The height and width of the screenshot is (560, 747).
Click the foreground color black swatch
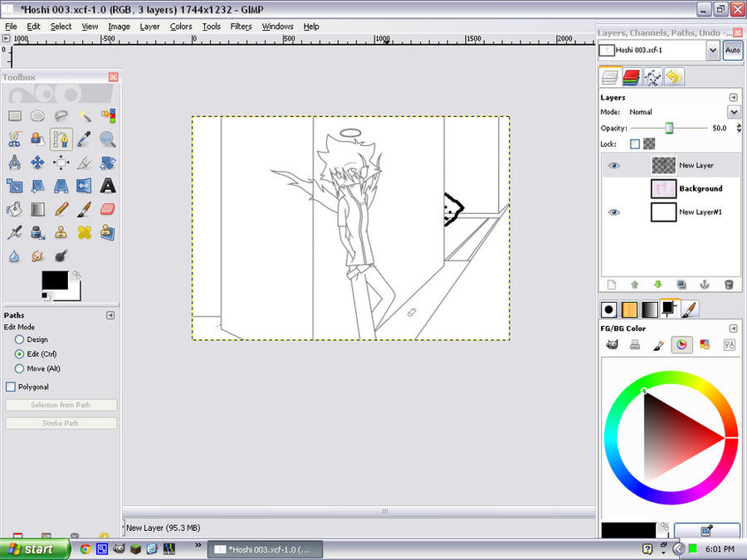(x=55, y=280)
